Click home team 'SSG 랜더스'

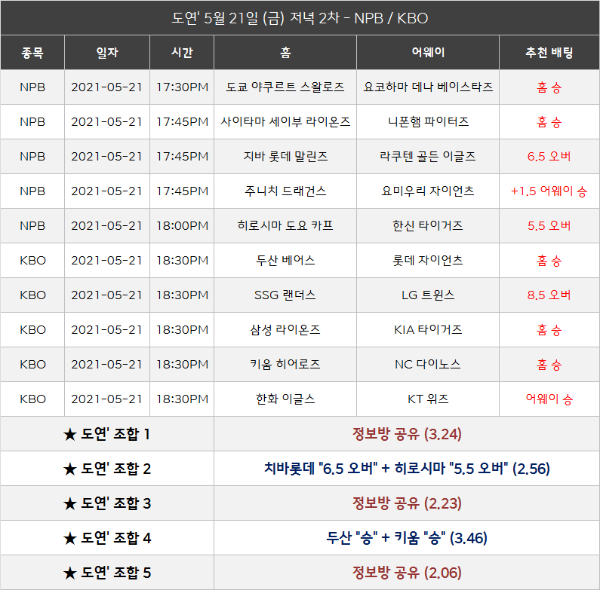[285, 295]
